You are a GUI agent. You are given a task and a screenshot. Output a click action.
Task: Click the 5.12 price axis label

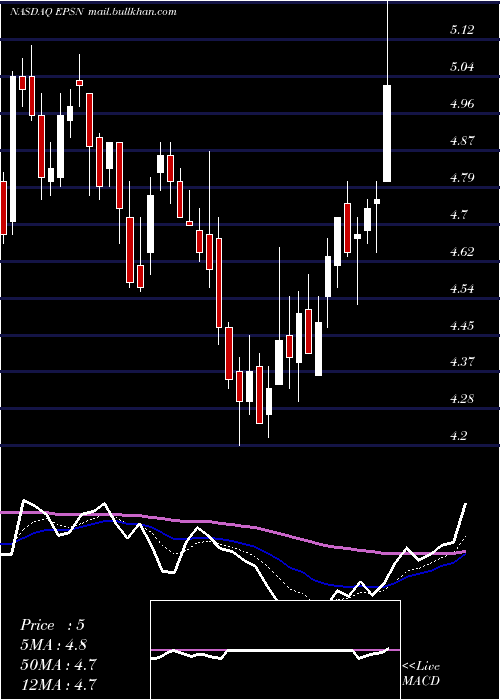coord(462,30)
